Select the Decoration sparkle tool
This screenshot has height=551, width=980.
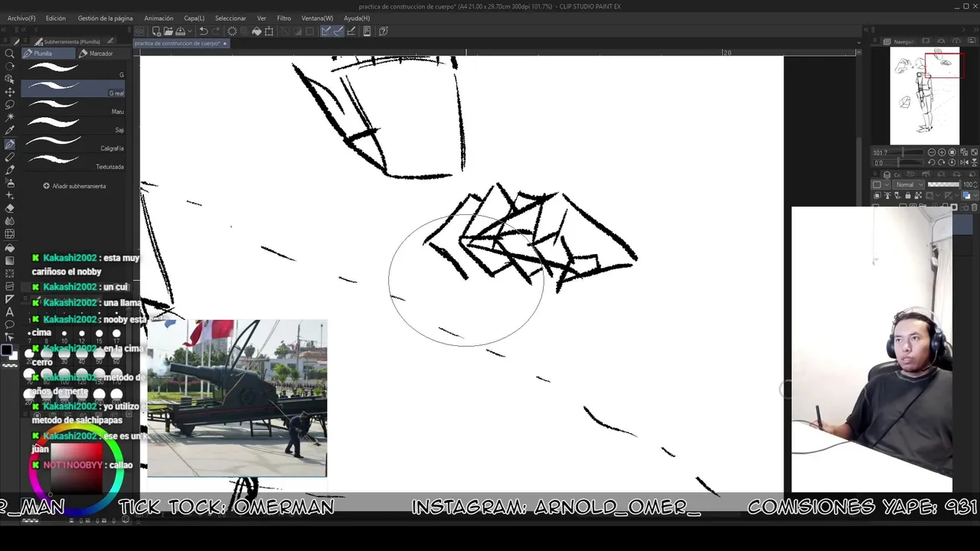click(x=10, y=196)
